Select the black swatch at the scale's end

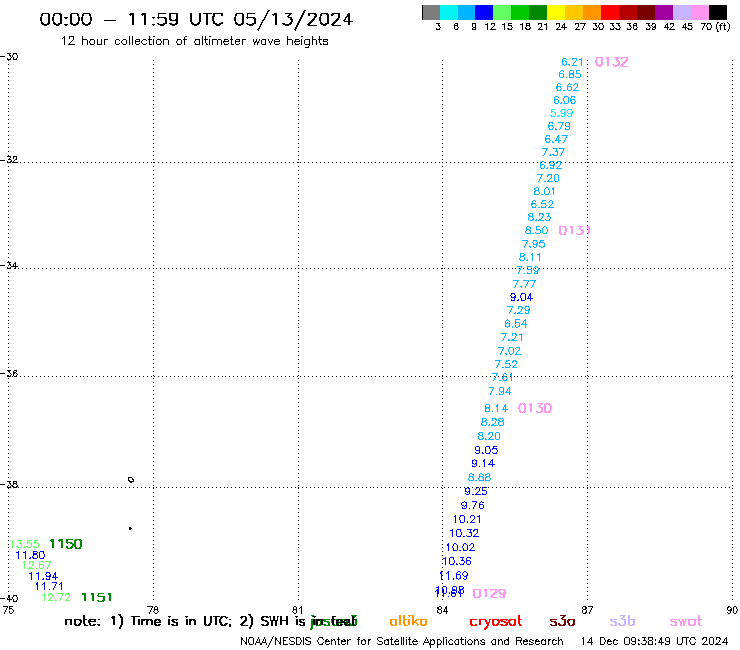tap(717, 12)
